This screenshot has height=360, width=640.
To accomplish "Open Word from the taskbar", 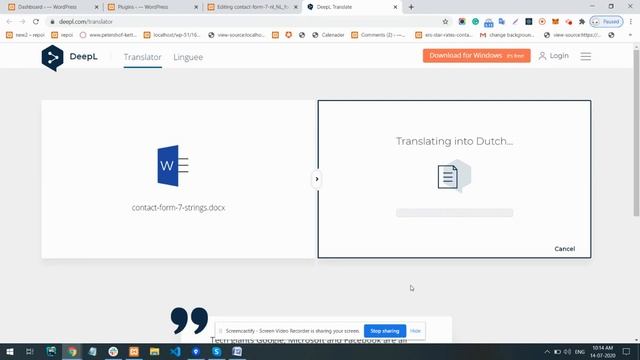I will [237, 351].
